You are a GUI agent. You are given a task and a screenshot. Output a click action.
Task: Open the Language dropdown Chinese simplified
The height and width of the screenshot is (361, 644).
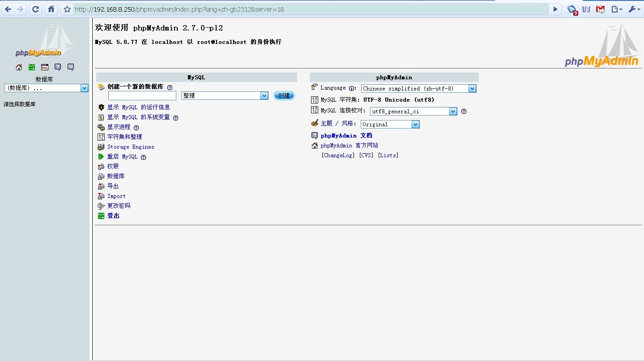(x=418, y=89)
